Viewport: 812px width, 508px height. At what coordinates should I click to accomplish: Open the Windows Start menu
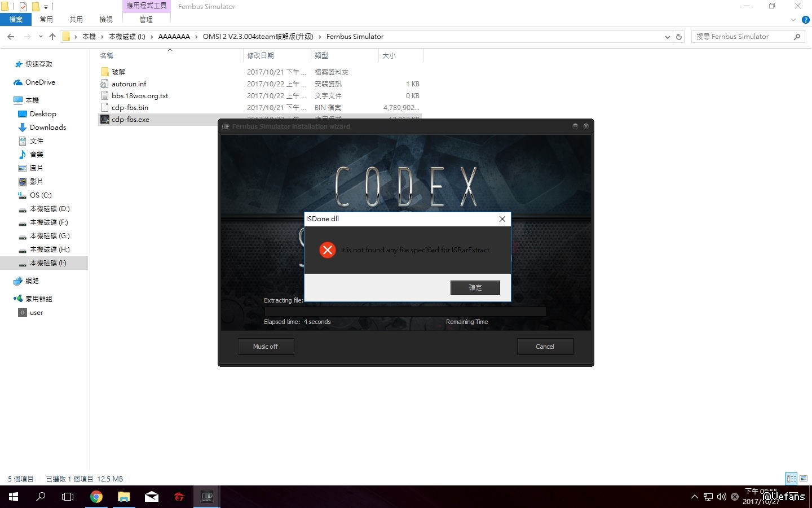click(14, 497)
